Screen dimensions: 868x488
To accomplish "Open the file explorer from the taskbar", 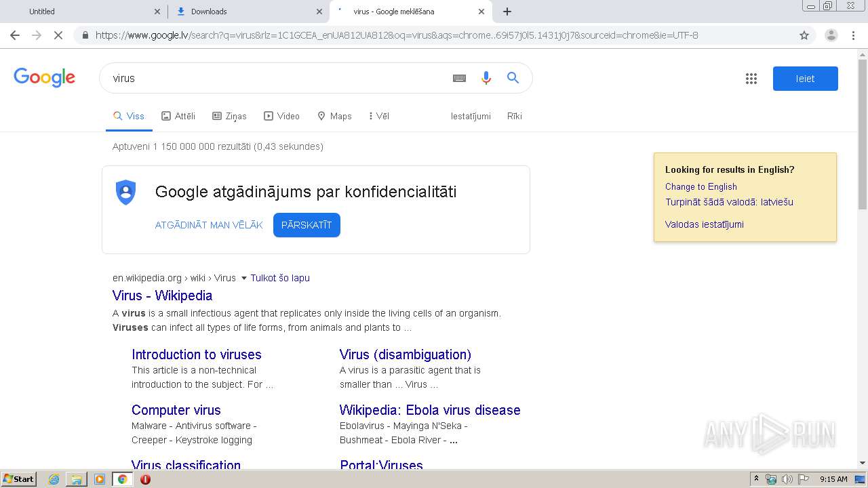I will [x=77, y=479].
